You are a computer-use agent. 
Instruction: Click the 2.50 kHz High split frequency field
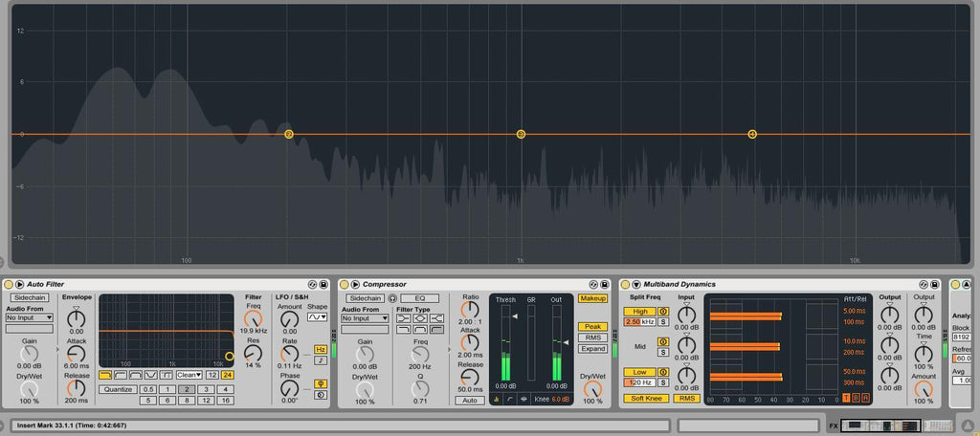click(638, 323)
